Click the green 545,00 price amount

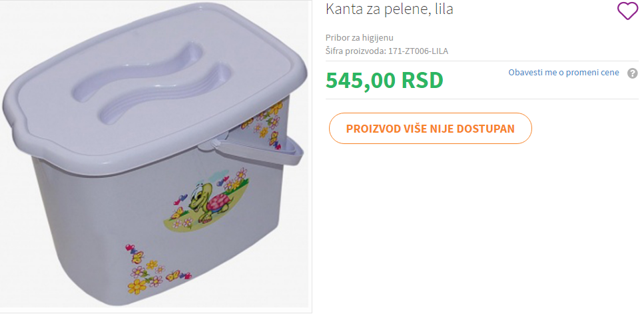coord(361,80)
